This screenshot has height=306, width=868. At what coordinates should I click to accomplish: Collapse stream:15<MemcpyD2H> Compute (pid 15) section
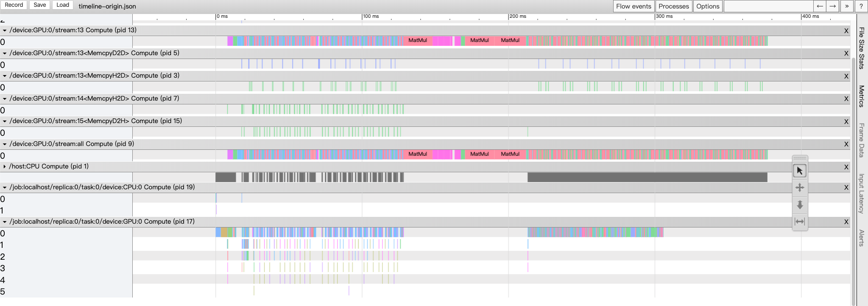(5, 121)
